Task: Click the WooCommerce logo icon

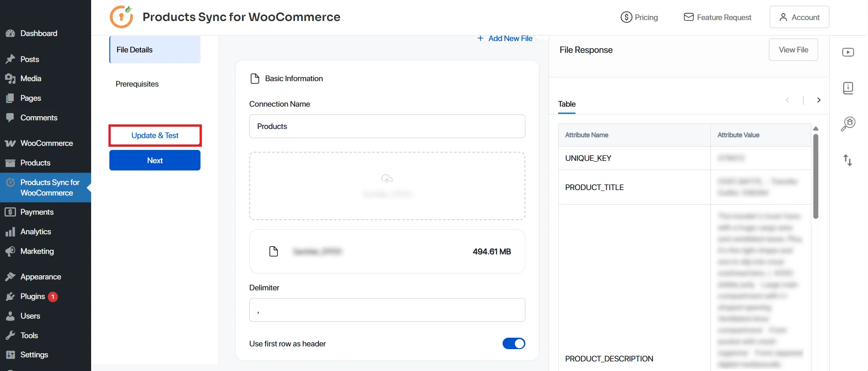Action: coord(10,143)
